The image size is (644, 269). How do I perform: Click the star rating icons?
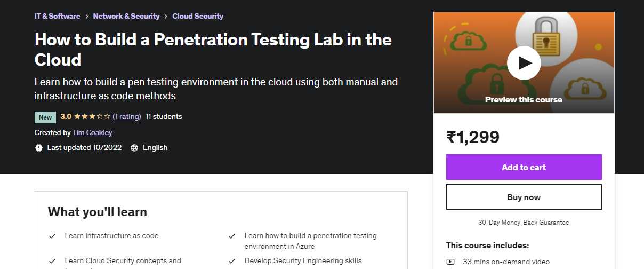[92, 117]
